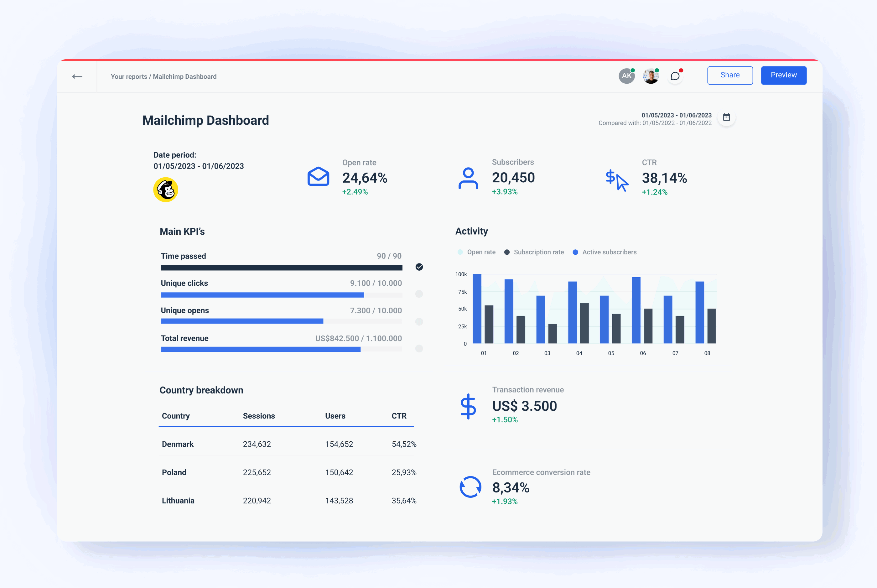This screenshot has height=588, width=877.
Task: Click the Share button
Action: coord(730,75)
